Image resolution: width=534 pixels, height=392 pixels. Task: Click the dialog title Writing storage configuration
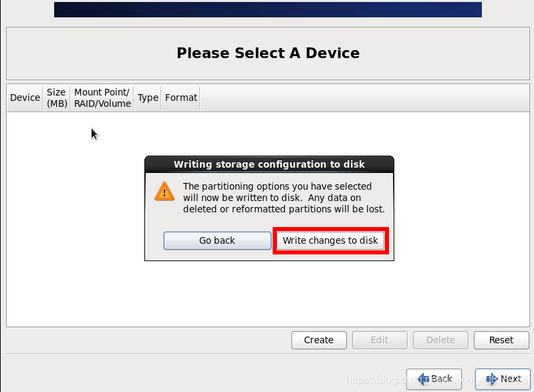269,164
